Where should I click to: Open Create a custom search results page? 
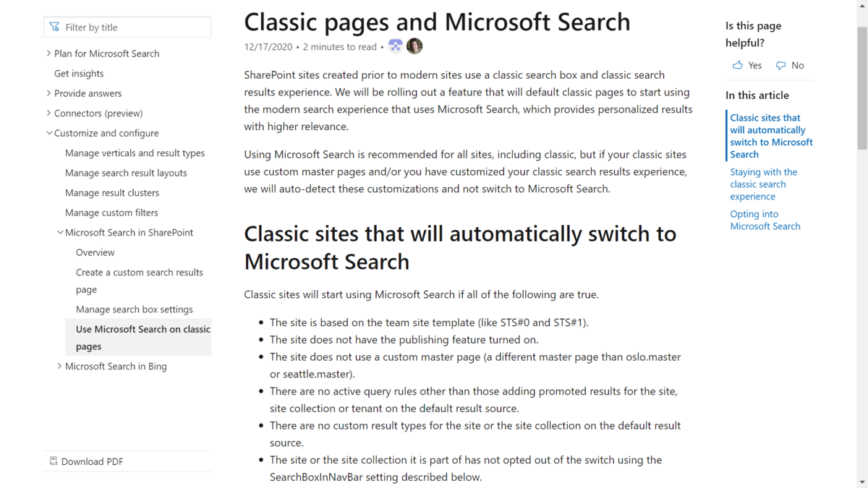pos(140,281)
